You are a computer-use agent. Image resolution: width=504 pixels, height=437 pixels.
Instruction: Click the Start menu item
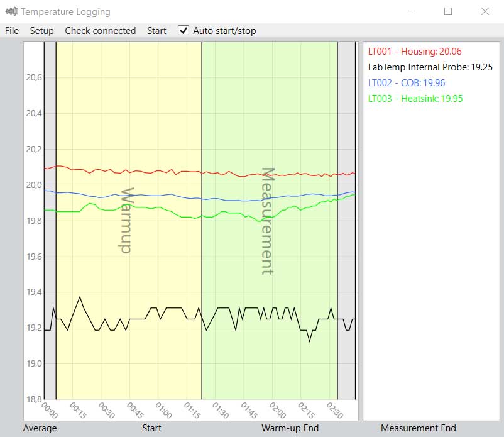coord(156,31)
